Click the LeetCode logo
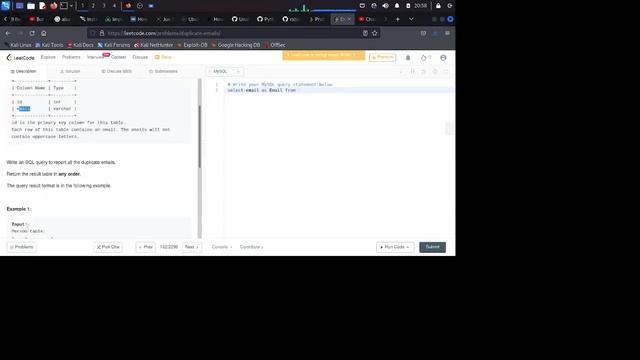Viewport: 640px width, 360px height. [x=20, y=58]
